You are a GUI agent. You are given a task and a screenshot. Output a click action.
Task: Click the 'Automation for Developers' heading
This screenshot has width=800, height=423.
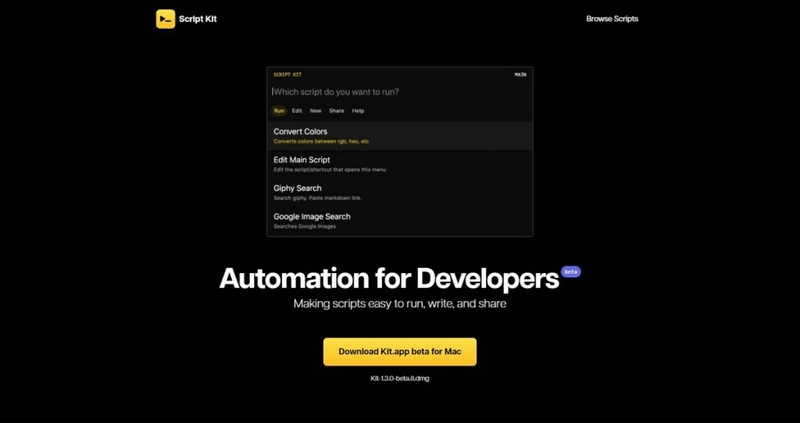pyautogui.click(x=389, y=279)
